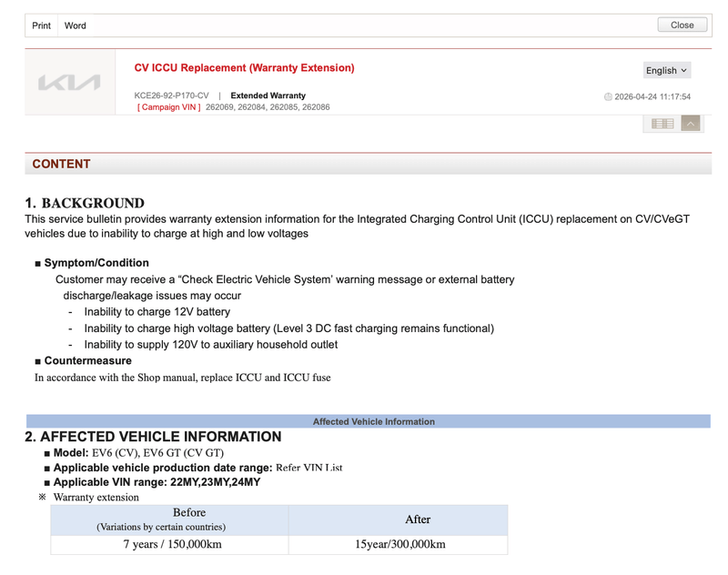This screenshot has height=575, width=728.
Task: Click the 'Extended Warranty' label
Action: point(268,96)
